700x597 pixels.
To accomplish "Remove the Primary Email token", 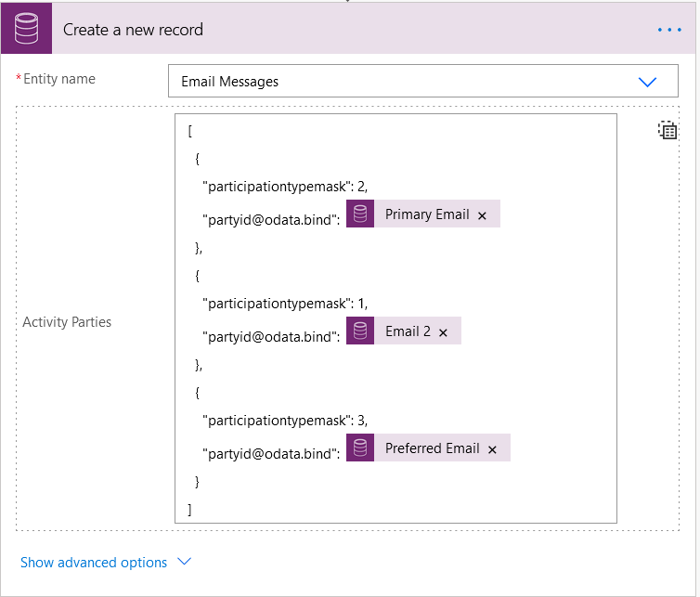I will point(482,215).
